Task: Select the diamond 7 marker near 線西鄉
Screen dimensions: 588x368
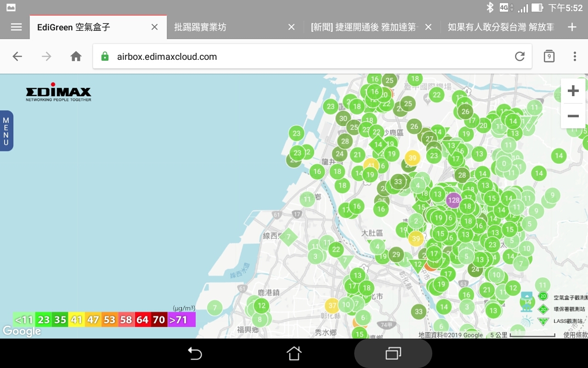Action: 288,237
